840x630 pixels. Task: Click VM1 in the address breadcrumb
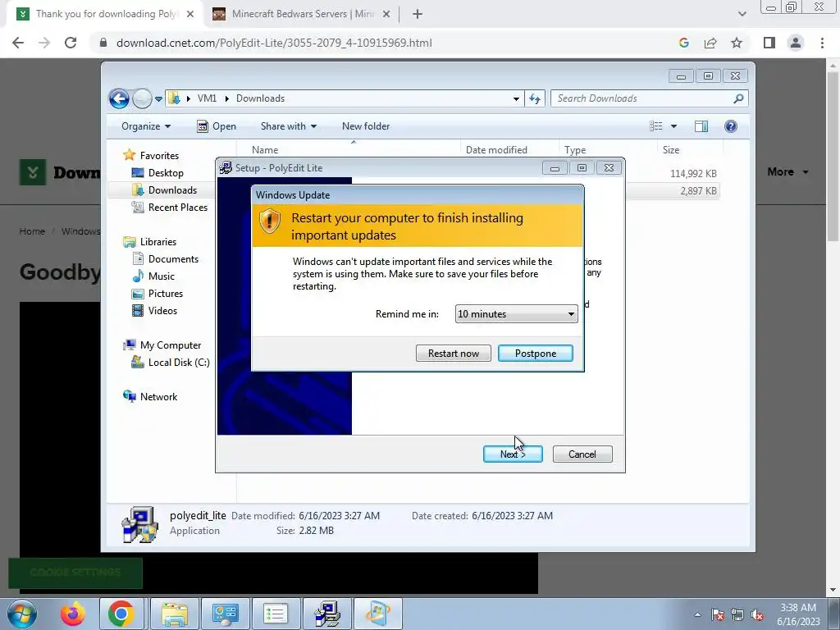click(x=207, y=98)
